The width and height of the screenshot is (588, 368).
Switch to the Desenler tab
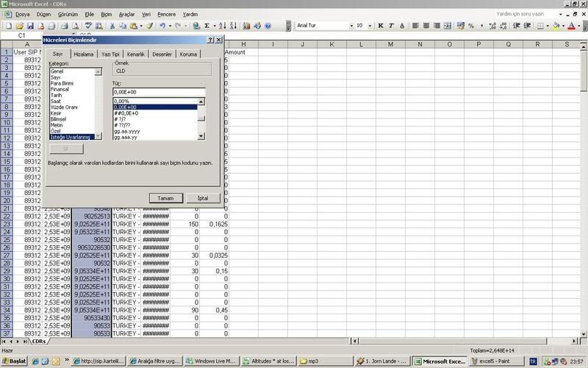pyautogui.click(x=162, y=54)
